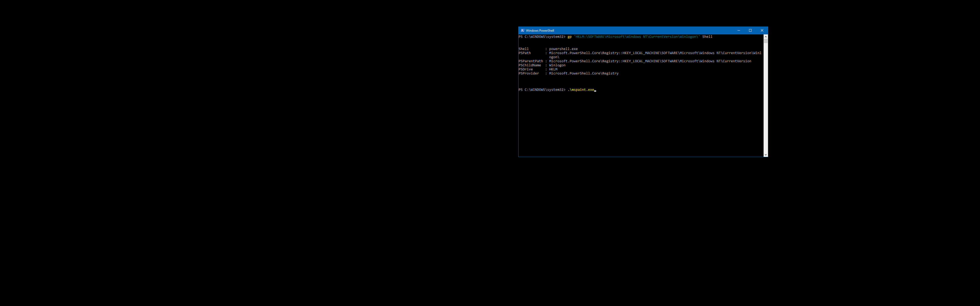Click the 'gp' command text
The height and width of the screenshot is (306, 980).
(570, 37)
